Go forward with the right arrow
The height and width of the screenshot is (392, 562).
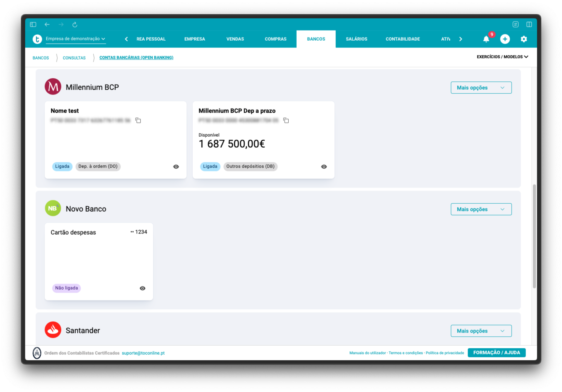point(61,24)
